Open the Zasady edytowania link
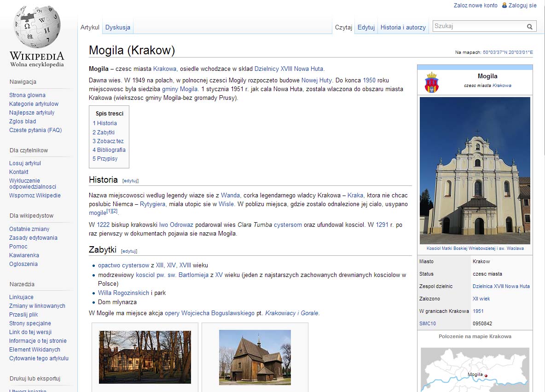The width and height of the screenshot is (545, 392). tap(33, 238)
